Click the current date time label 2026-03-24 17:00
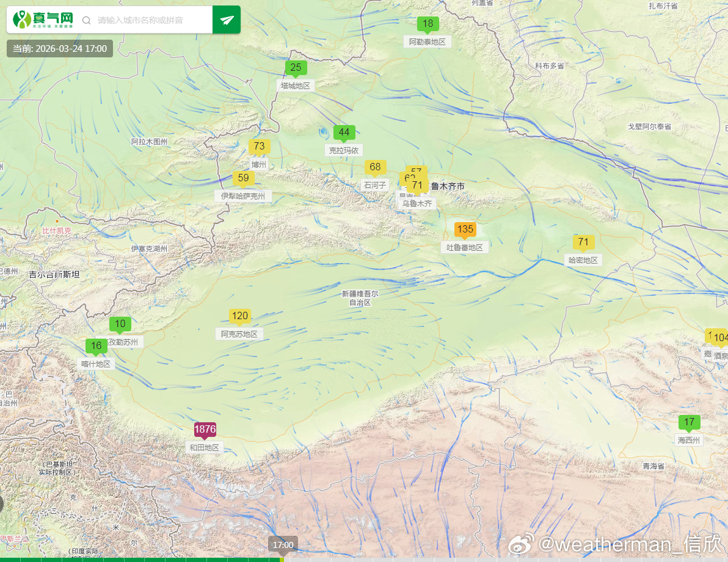This screenshot has height=562, width=728. (59, 49)
